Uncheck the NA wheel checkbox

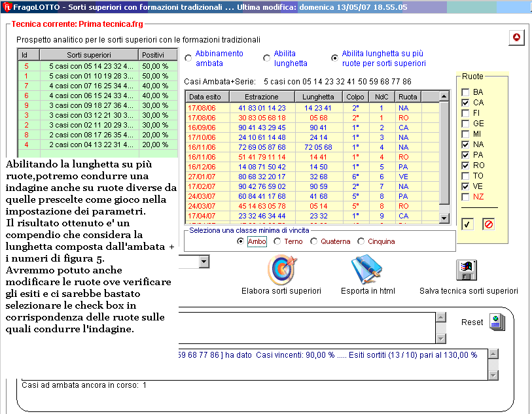[465, 144]
